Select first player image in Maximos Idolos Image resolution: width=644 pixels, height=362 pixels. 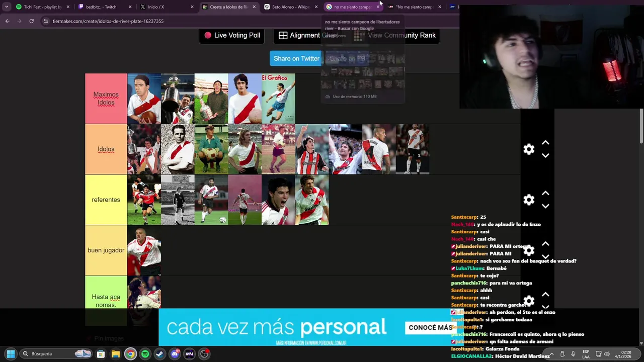click(144, 99)
